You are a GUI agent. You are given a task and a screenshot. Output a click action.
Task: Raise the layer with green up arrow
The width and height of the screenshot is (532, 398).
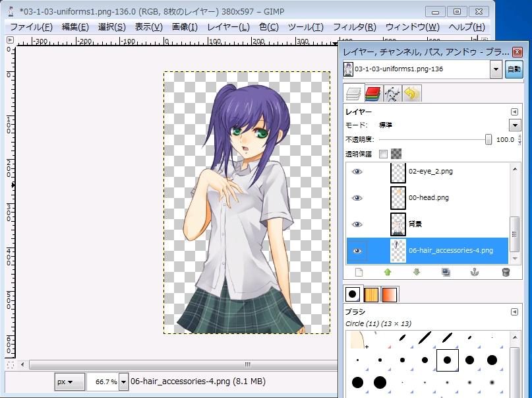[x=388, y=273]
